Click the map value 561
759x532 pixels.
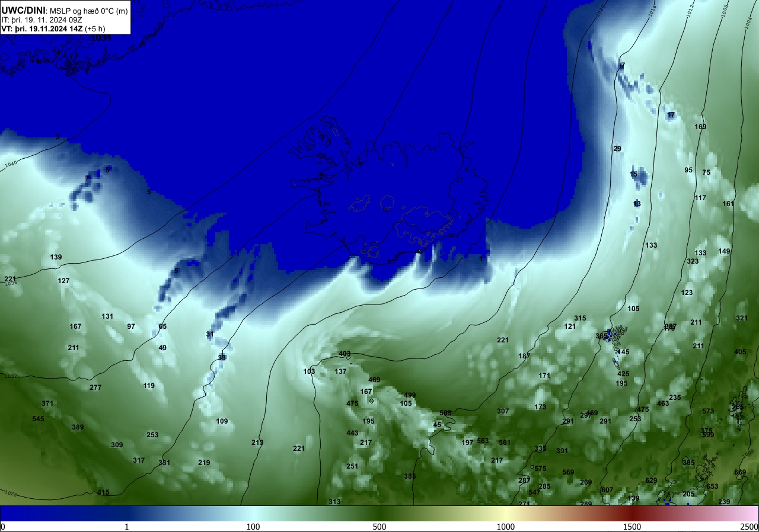(505, 443)
